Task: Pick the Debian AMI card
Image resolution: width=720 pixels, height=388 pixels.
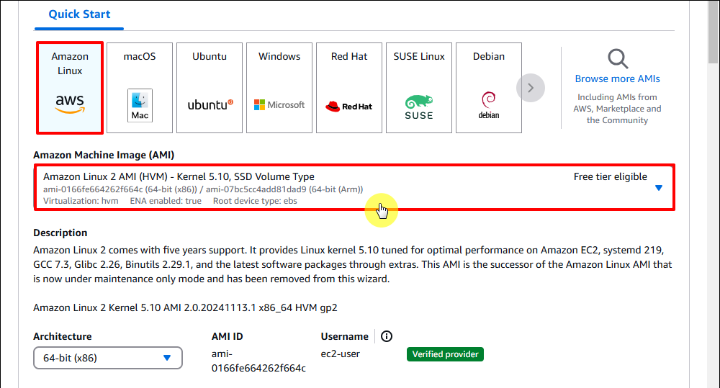Action: click(489, 88)
